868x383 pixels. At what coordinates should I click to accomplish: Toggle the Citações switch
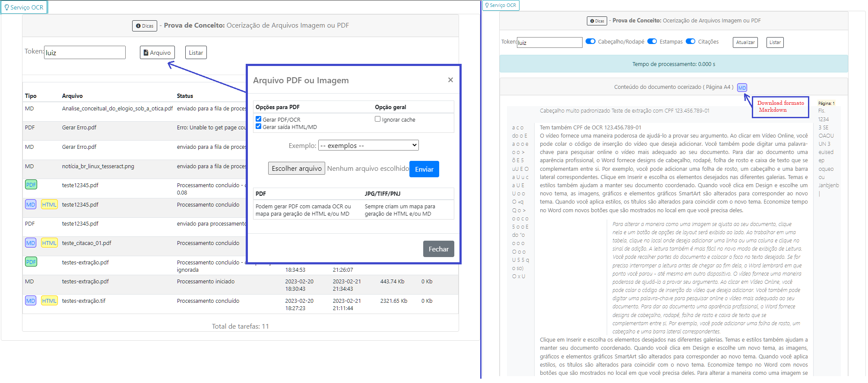(691, 41)
